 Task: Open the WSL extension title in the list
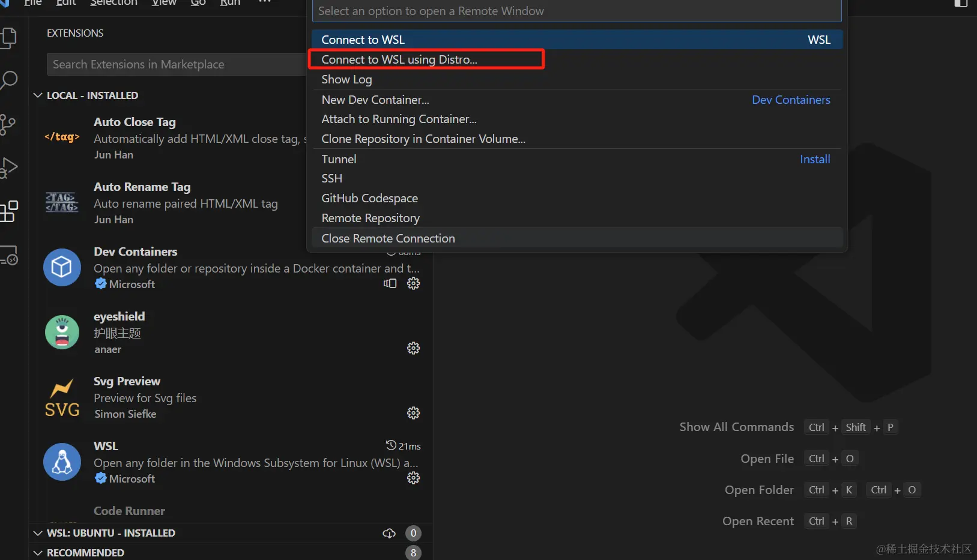point(106,446)
